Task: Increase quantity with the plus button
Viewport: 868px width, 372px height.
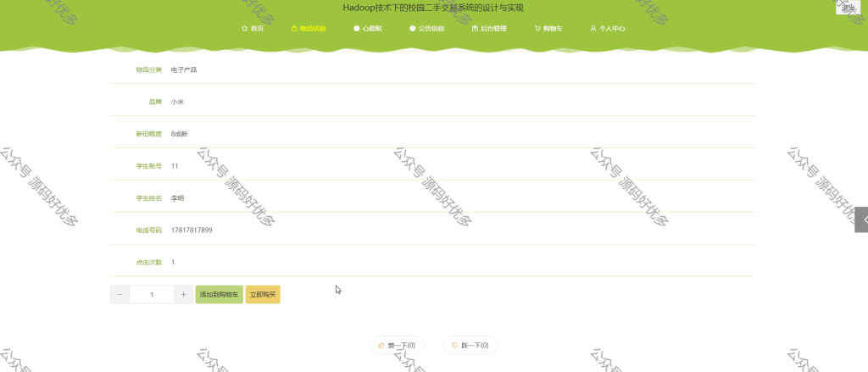Action: pos(184,295)
